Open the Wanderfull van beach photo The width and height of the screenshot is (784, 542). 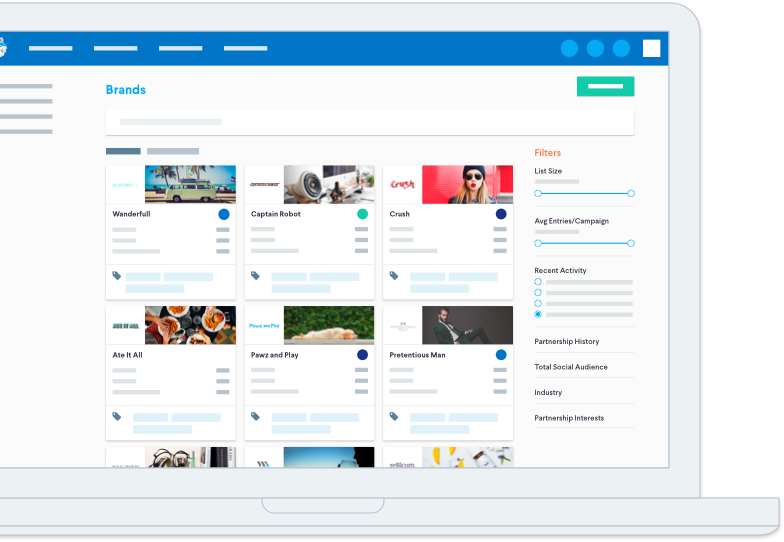[190, 184]
